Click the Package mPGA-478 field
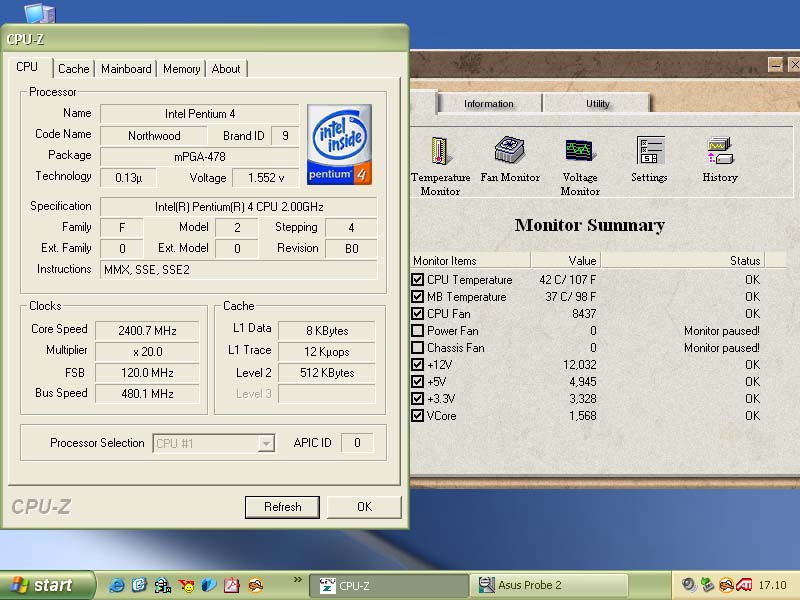This screenshot has height=600, width=800. coord(199,157)
